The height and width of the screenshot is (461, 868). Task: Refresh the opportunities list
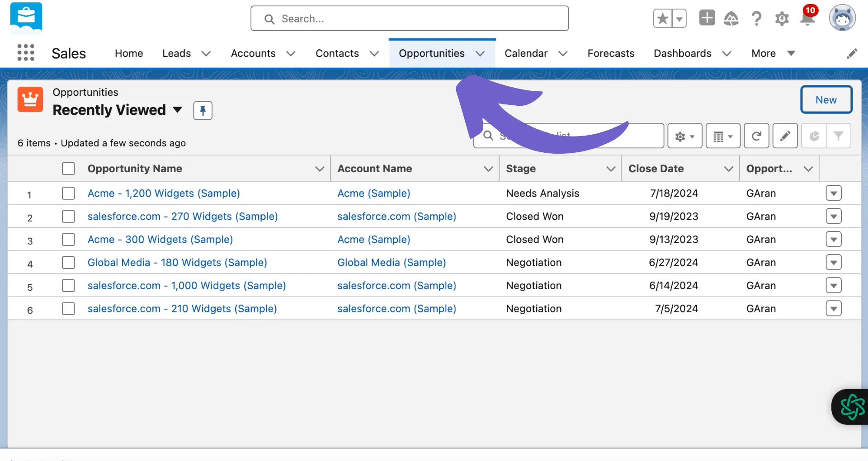(756, 136)
